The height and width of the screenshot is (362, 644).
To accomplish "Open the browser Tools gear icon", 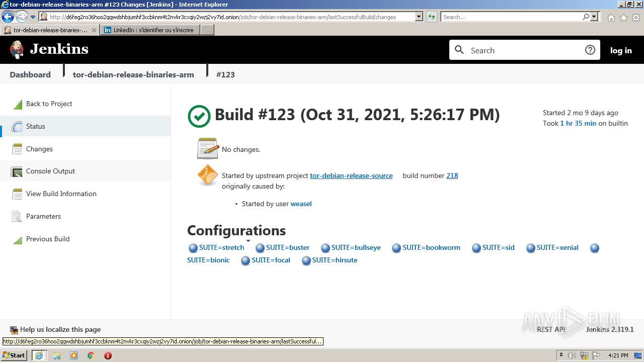I will point(635,17).
